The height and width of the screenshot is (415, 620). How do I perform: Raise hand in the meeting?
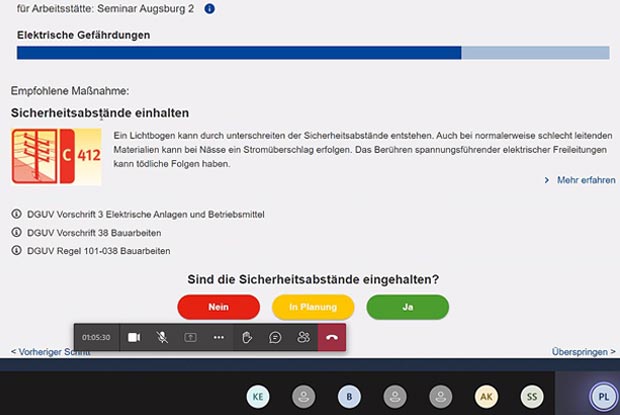[247, 338]
